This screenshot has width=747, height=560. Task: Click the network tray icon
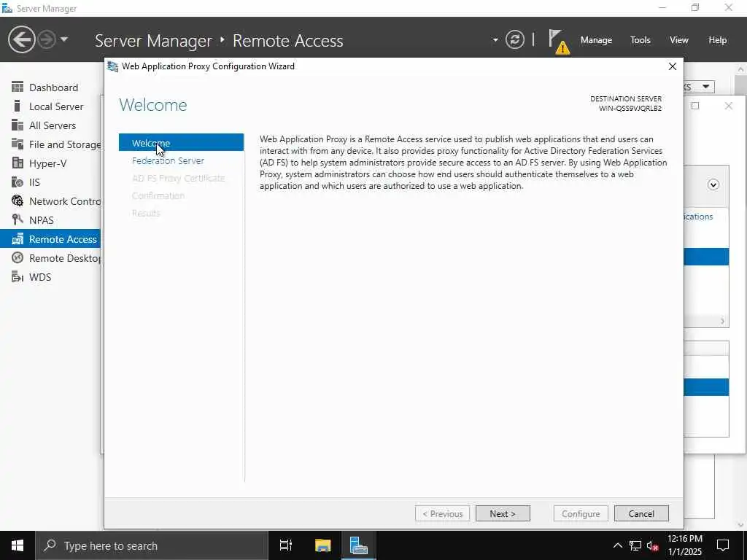(x=635, y=545)
